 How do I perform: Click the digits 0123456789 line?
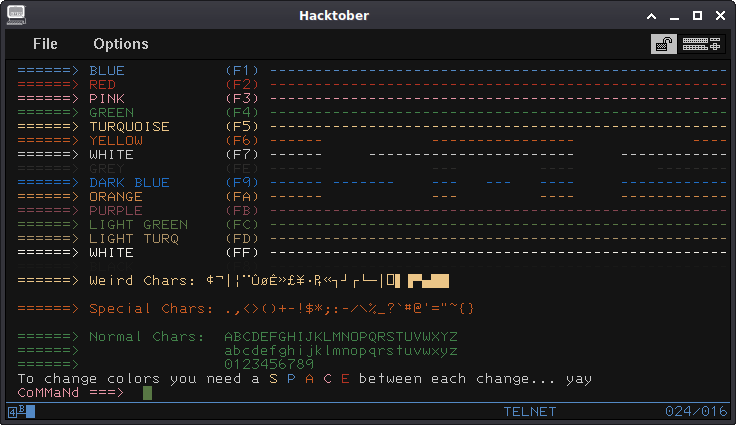coord(269,364)
